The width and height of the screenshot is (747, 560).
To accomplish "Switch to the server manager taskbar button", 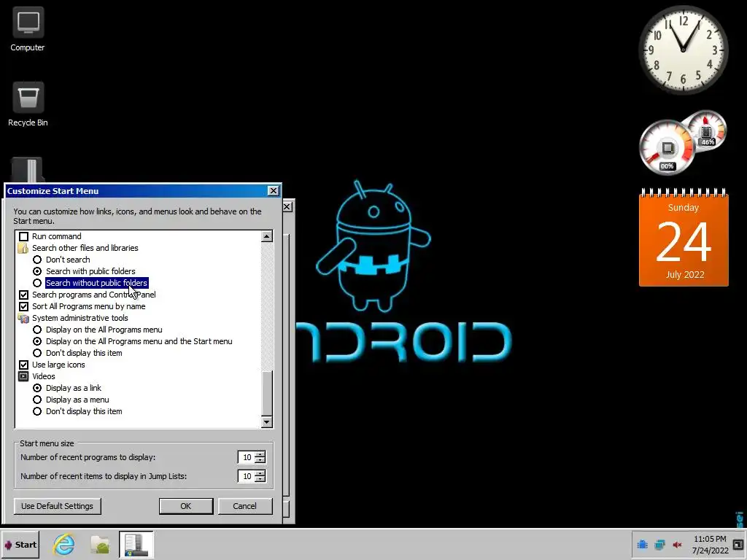I will 136,544.
